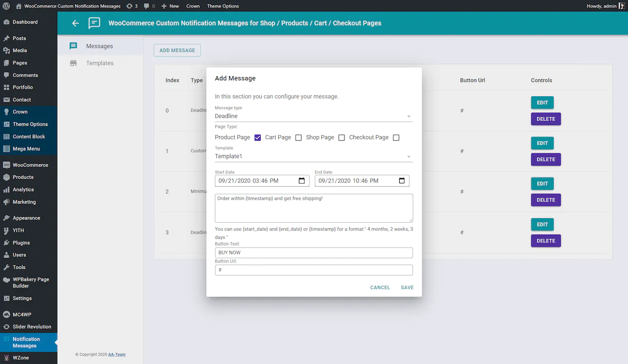Image resolution: width=628 pixels, height=364 pixels.
Task: Open Crown menu in admin bar
Action: [x=193, y=6]
